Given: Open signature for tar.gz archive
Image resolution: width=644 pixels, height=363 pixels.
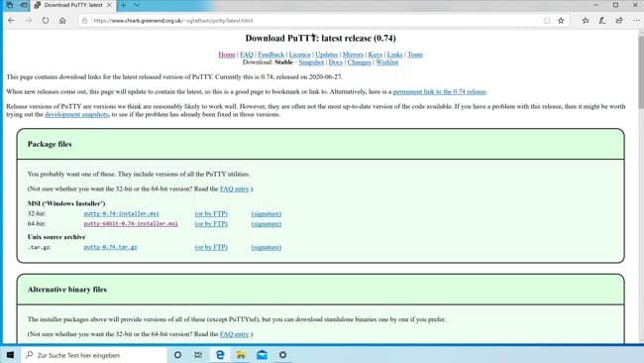Looking at the screenshot, I should click(x=267, y=247).
